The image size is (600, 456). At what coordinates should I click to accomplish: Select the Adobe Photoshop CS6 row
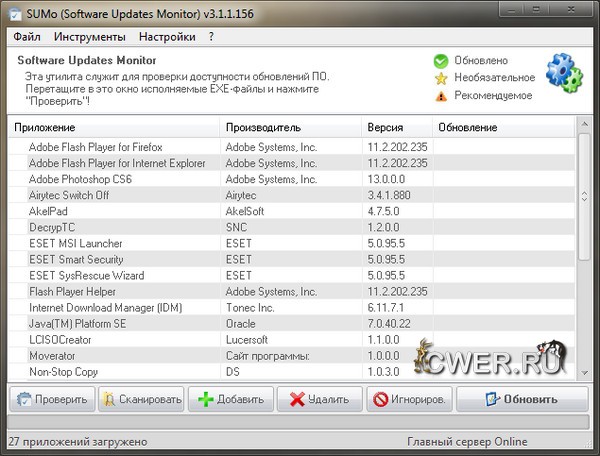coord(81,179)
